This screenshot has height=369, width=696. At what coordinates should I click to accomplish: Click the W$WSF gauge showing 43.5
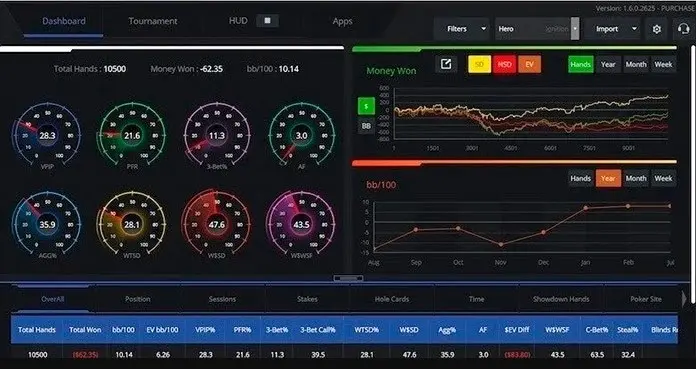point(301,225)
